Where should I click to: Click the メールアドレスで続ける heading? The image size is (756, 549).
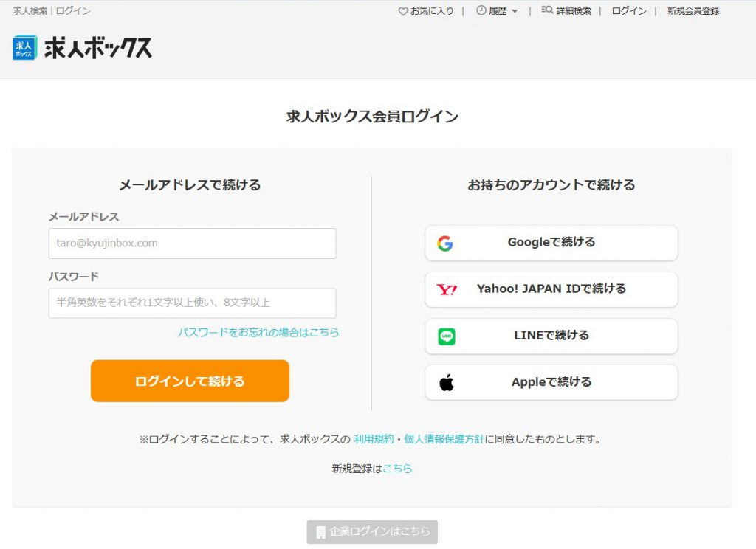point(190,185)
